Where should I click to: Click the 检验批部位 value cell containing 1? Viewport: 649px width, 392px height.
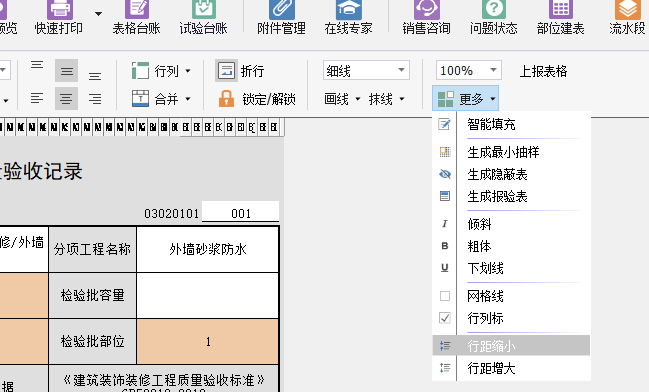point(208,341)
